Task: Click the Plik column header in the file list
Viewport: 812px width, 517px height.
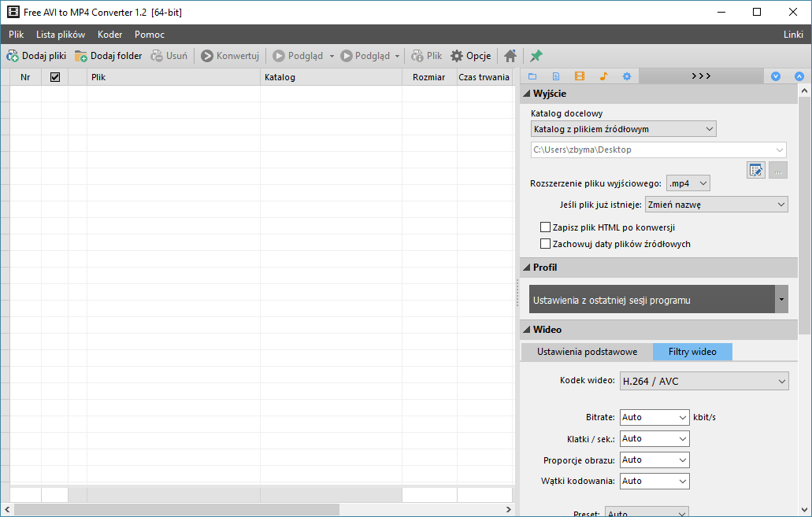Action: tap(173, 77)
